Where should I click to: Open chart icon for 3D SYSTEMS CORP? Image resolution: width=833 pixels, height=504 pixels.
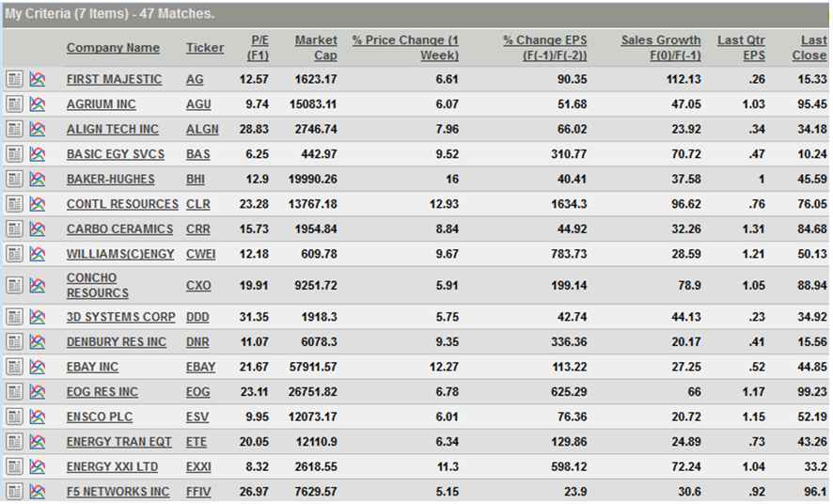click(x=38, y=317)
